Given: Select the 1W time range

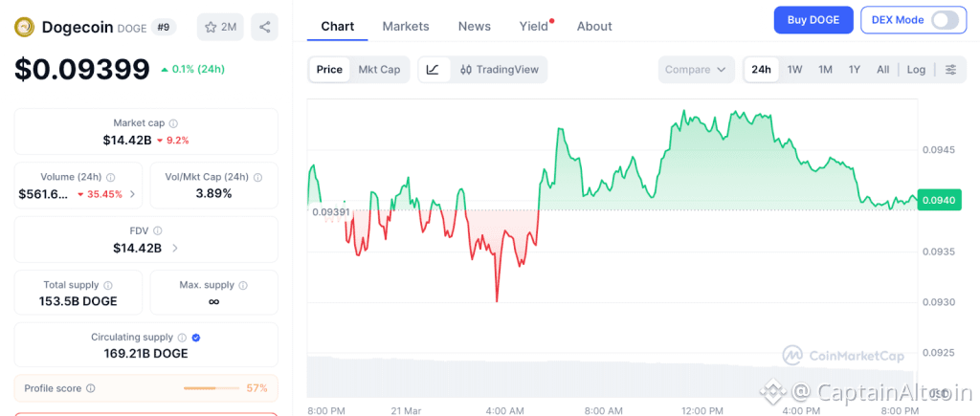Looking at the screenshot, I should click(794, 70).
